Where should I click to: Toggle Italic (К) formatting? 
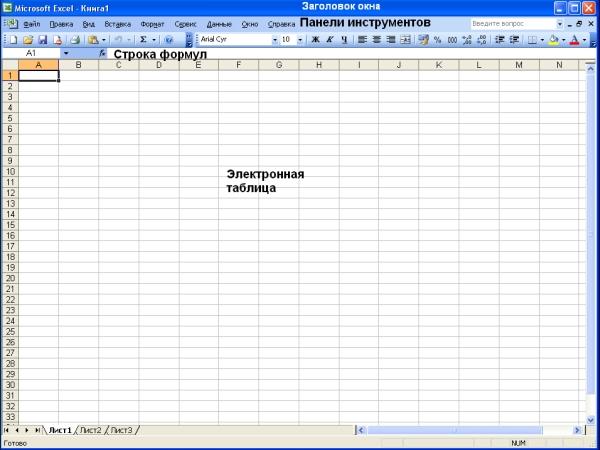329,40
